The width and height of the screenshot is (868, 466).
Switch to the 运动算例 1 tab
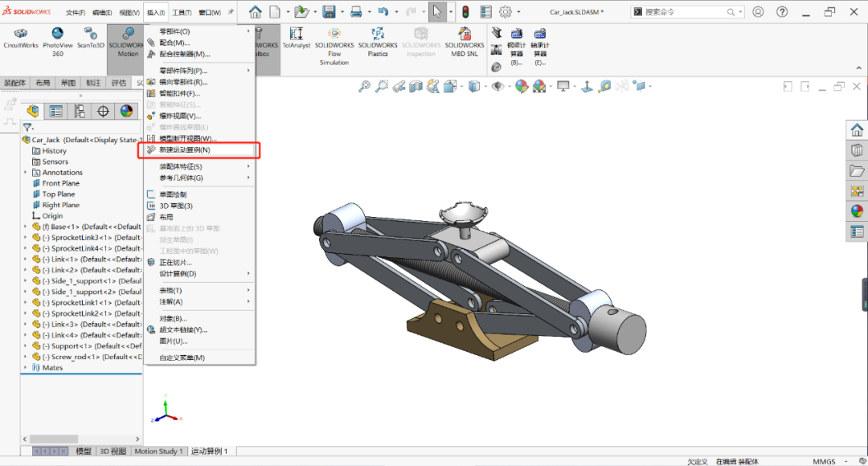pyautogui.click(x=209, y=451)
